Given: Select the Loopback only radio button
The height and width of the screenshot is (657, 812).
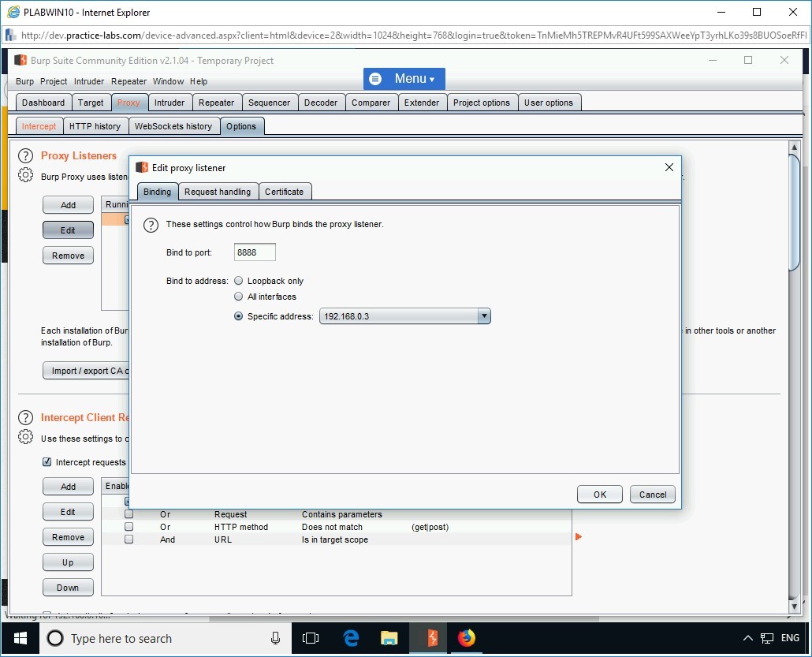Looking at the screenshot, I should [x=238, y=281].
